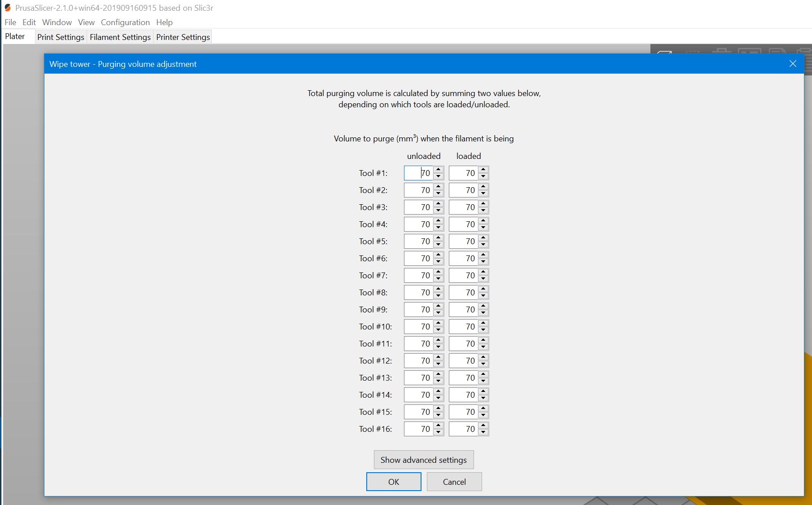Open the File menu

pos(10,22)
